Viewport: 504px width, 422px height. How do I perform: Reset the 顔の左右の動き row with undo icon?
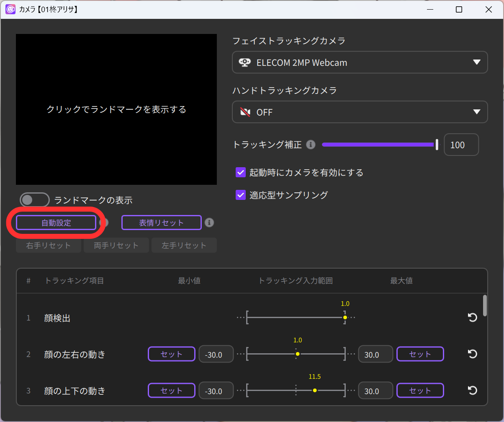(472, 354)
